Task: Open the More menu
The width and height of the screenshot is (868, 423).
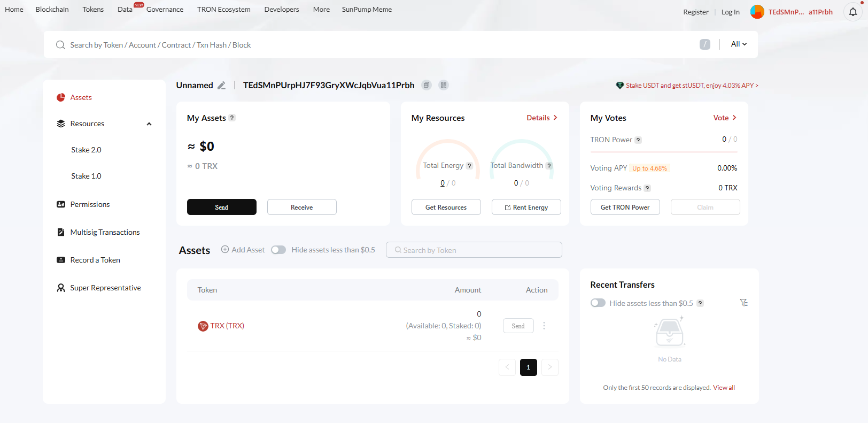Action: pos(321,10)
